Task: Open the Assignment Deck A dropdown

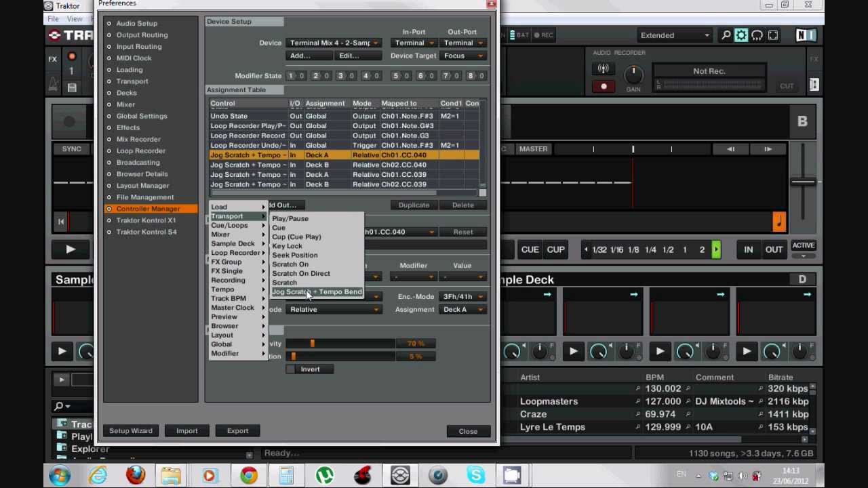Action: pyautogui.click(x=462, y=310)
